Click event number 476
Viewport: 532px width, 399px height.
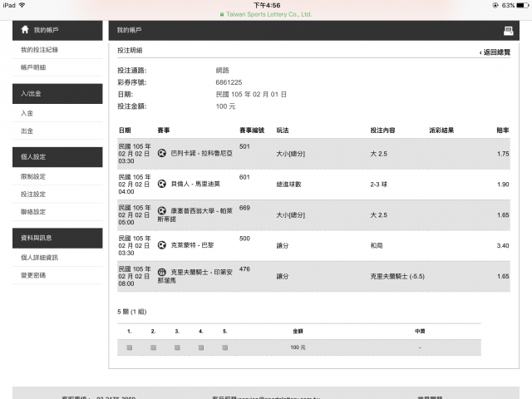[x=244, y=269]
